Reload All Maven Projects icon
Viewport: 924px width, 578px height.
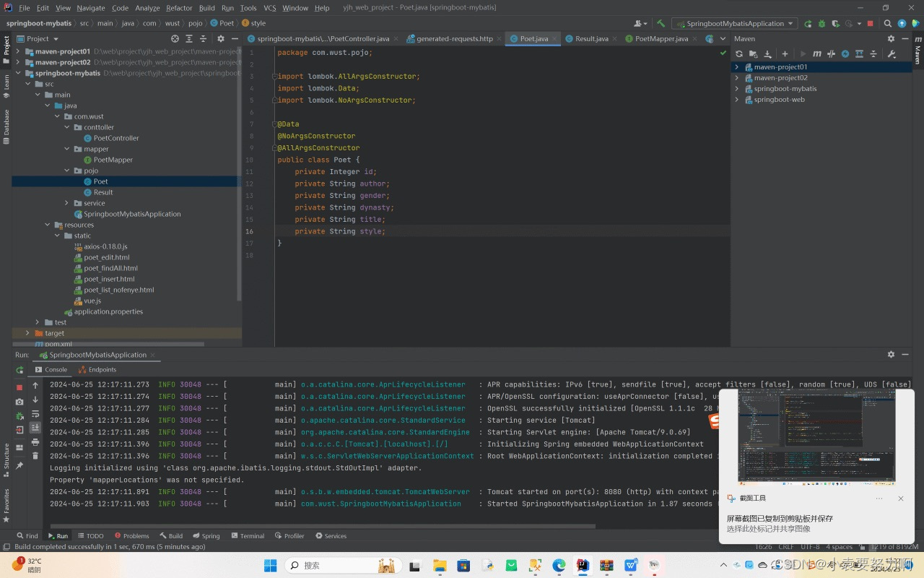pyautogui.click(x=739, y=53)
